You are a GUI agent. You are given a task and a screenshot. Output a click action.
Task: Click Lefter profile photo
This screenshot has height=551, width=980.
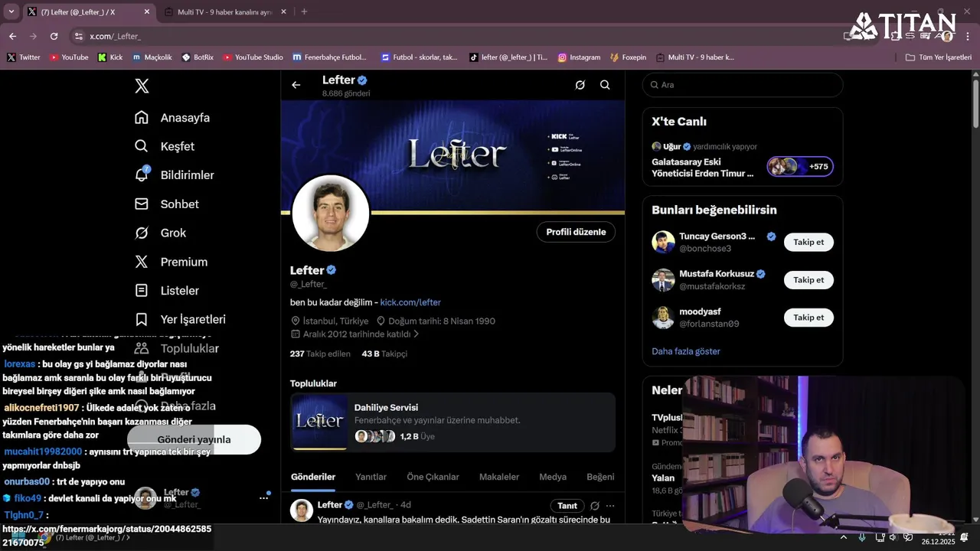coord(331,214)
